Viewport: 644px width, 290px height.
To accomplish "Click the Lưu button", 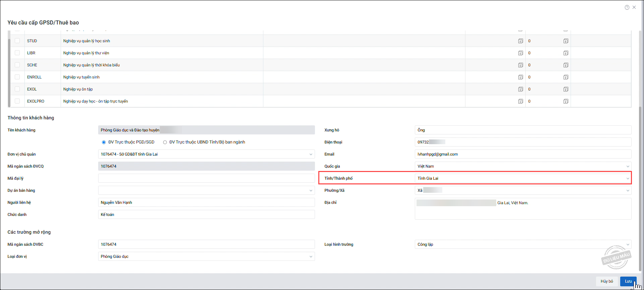I will [628, 281].
